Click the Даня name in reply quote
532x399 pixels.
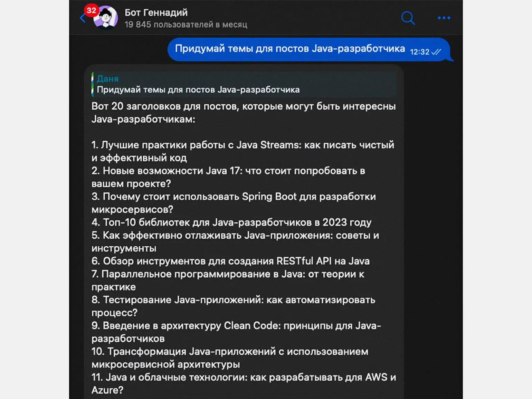pos(107,79)
